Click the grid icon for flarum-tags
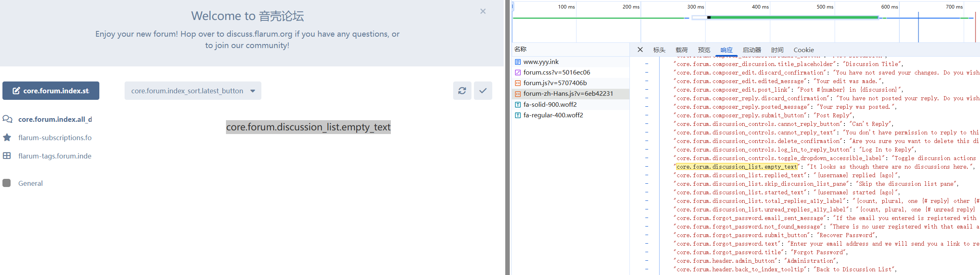Screen dimensions: 980x275 coord(7,156)
